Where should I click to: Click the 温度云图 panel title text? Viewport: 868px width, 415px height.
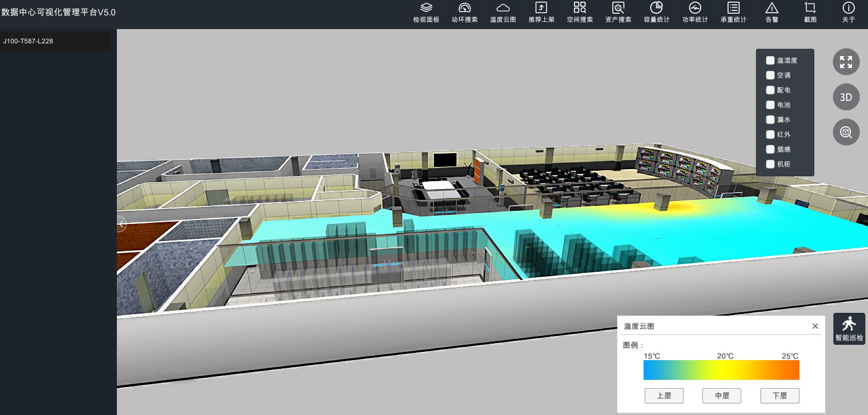point(639,326)
